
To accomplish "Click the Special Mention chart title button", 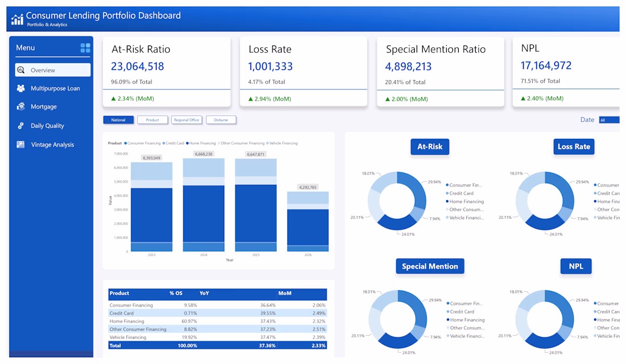I will coord(430,266).
